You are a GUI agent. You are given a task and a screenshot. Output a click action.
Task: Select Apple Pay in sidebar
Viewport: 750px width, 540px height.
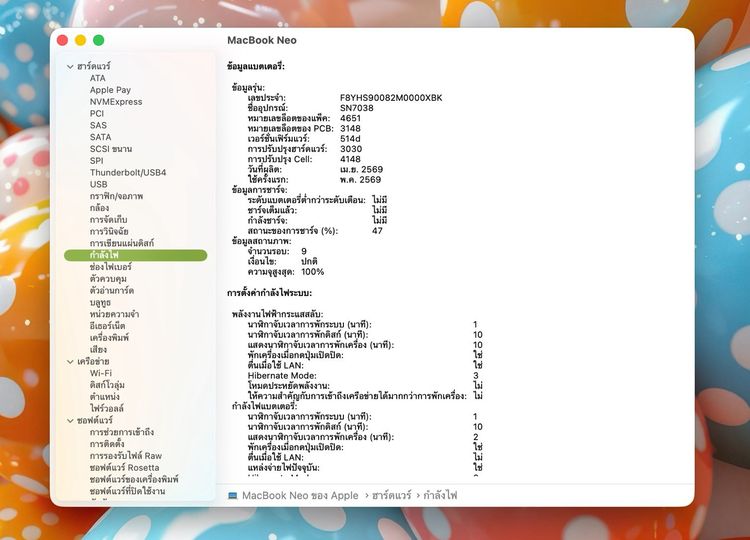click(110, 90)
